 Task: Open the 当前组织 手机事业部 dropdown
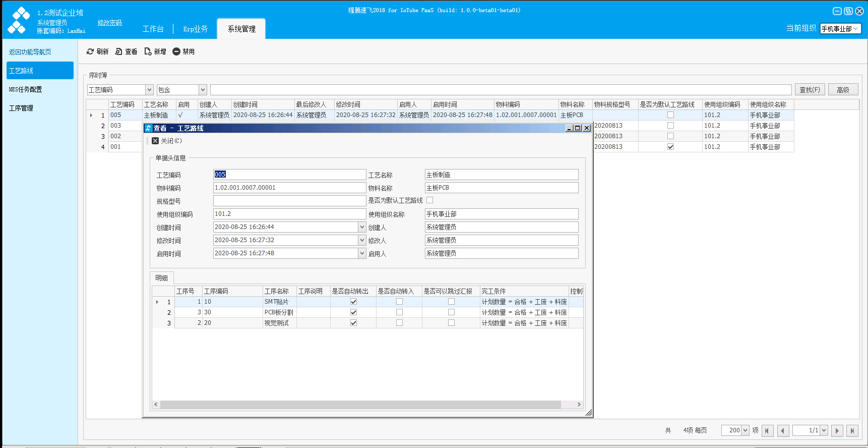[x=855, y=29]
